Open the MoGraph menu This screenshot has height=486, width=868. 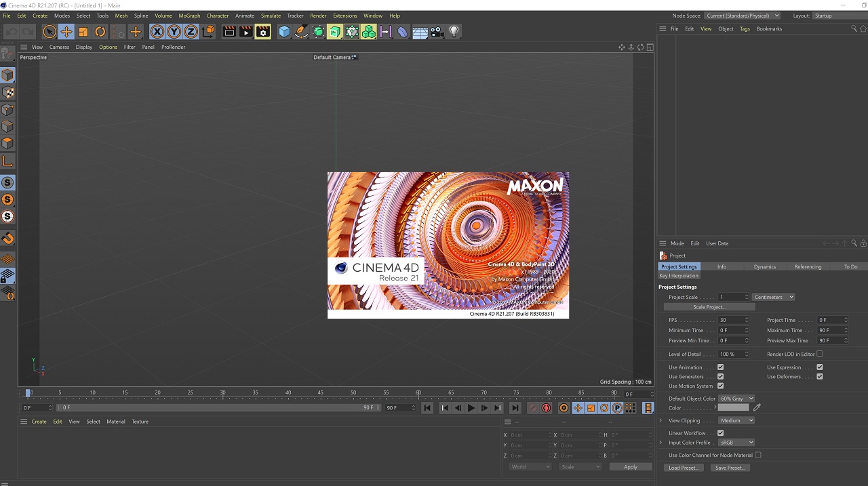(189, 16)
